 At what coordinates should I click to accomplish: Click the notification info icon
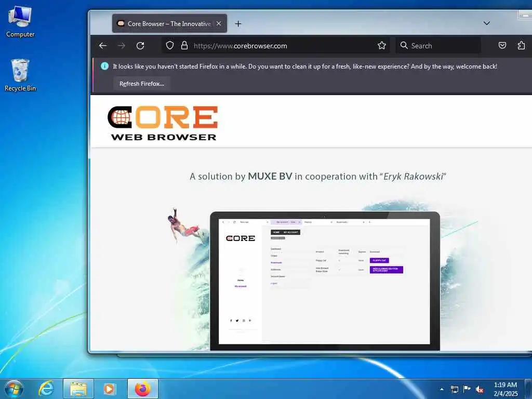(104, 66)
